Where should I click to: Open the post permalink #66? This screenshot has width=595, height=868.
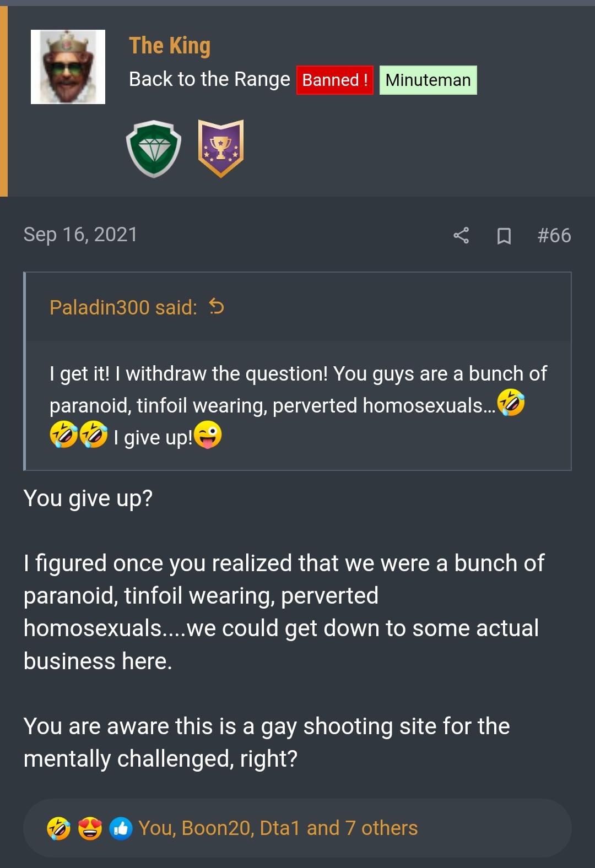point(554,236)
